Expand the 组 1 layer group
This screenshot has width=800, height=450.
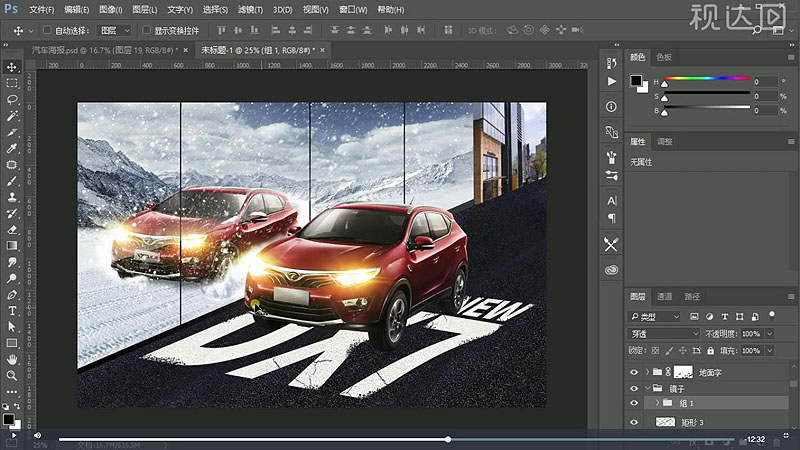click(657, 403)
